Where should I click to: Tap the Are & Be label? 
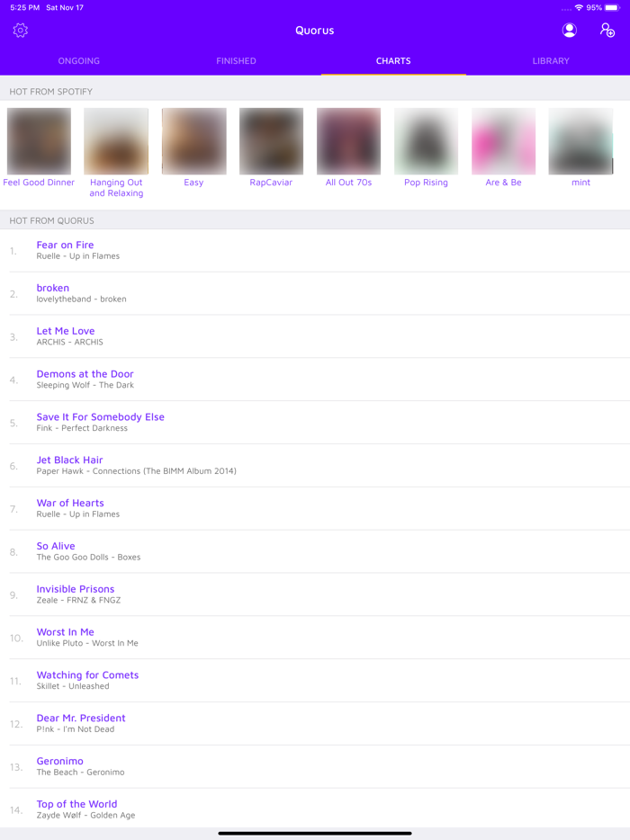503,183
